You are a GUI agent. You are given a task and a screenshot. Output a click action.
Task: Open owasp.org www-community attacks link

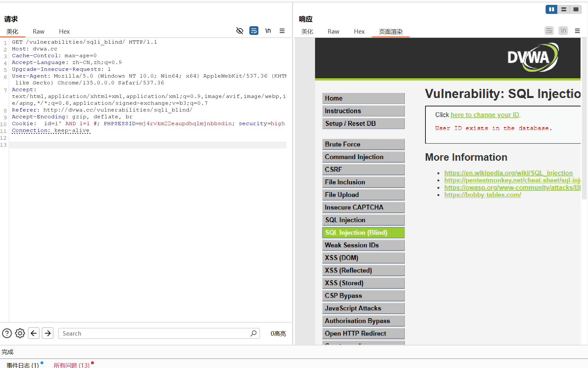512,188
